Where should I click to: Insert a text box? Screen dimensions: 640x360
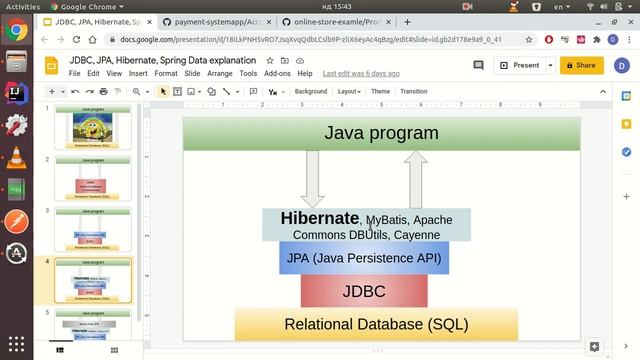tap(178, 91)
